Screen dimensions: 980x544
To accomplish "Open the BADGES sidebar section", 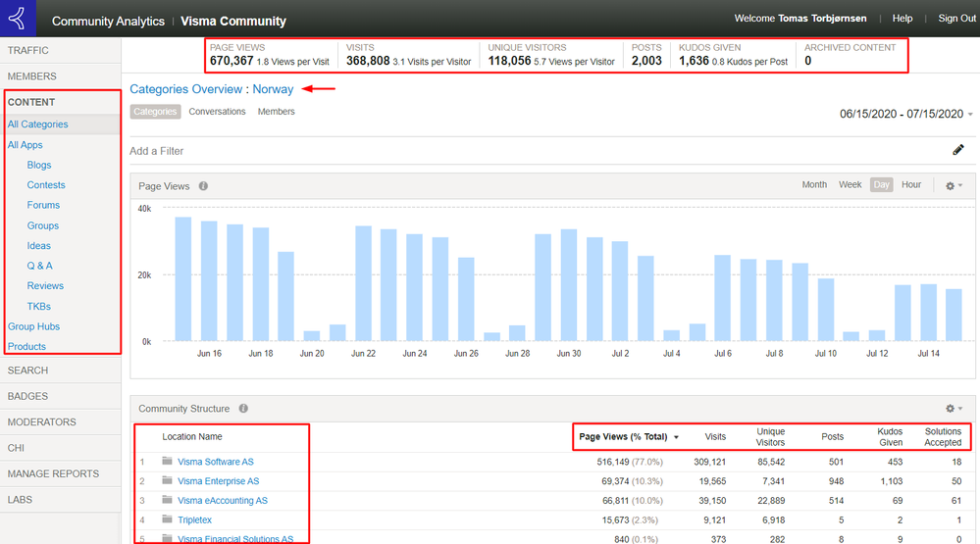I will click(61, 397).
